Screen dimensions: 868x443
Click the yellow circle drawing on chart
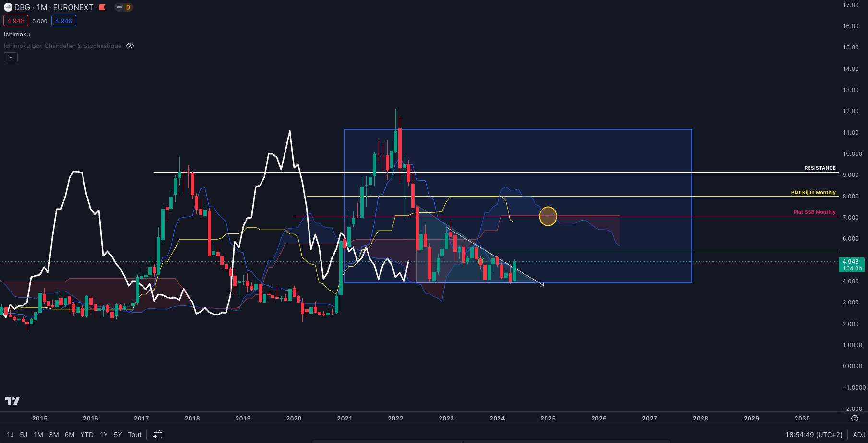pos(548,216)
